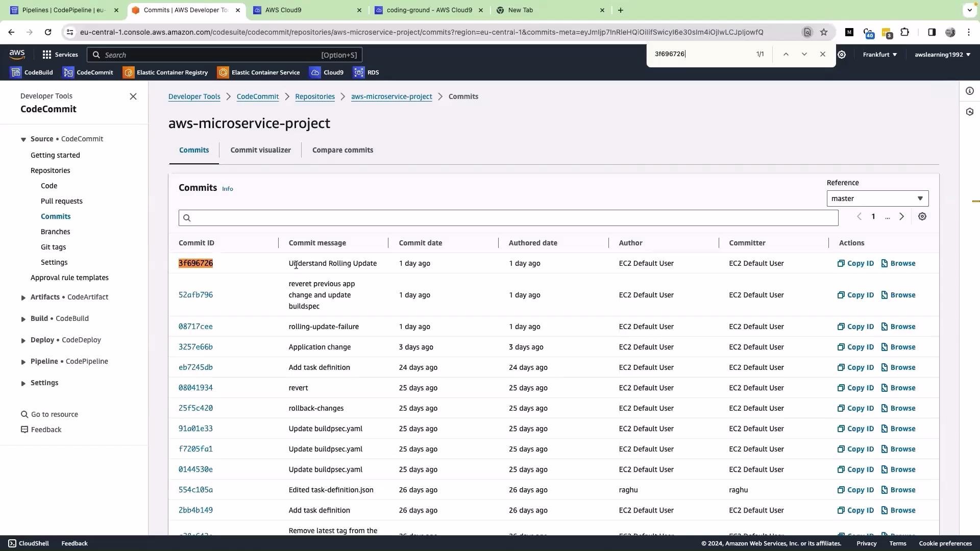Screen dimensions: 980x551
Task: Open CodeBuild shortcut in favorites bar
Action: pos(32,72)
